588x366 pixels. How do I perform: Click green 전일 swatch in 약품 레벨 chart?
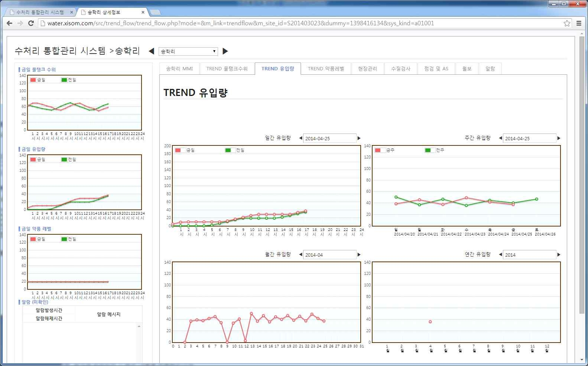(64, 239)
